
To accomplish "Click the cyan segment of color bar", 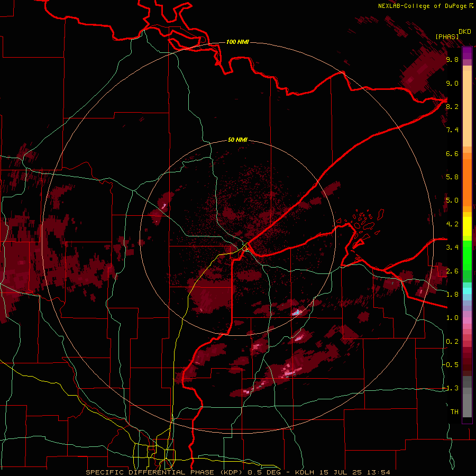I will pos(467,291).
